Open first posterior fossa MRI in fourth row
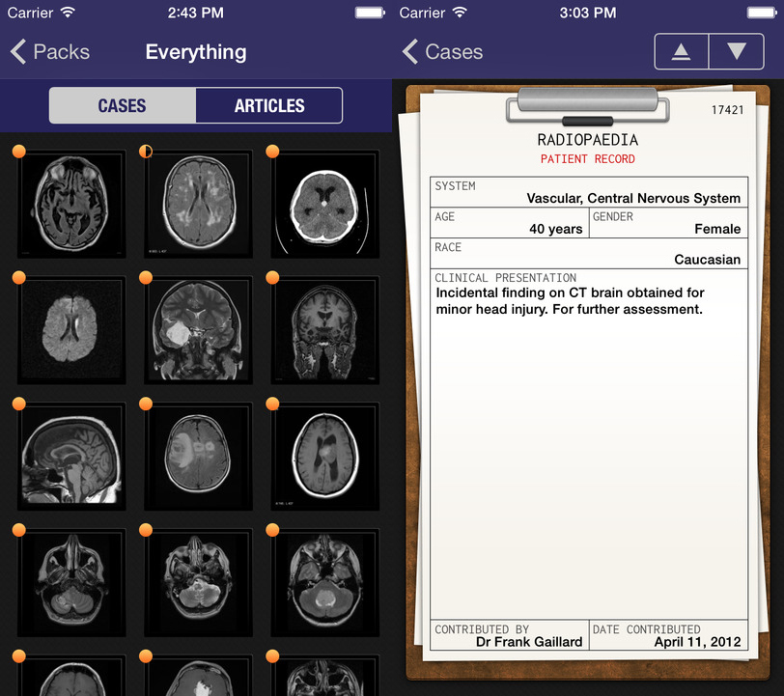This screenshot has height=696, width=784. pyautogui.click(x=71, y=582)
